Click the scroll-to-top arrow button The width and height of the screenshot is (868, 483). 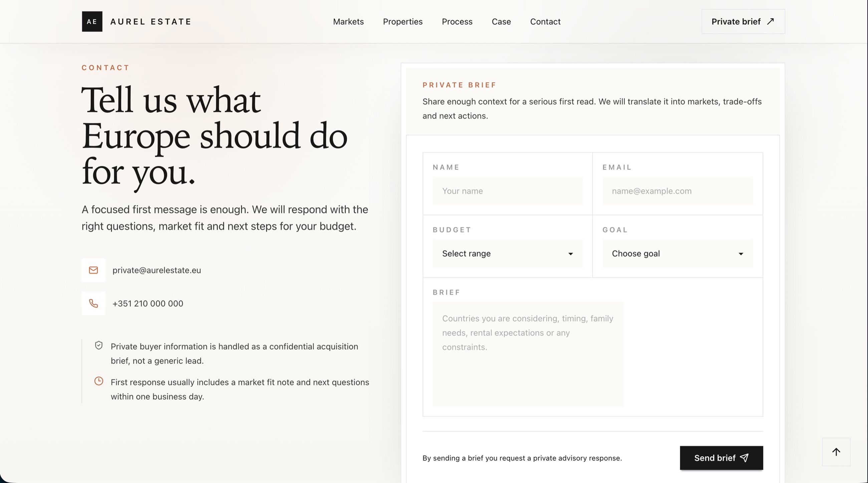coord(836,452)
